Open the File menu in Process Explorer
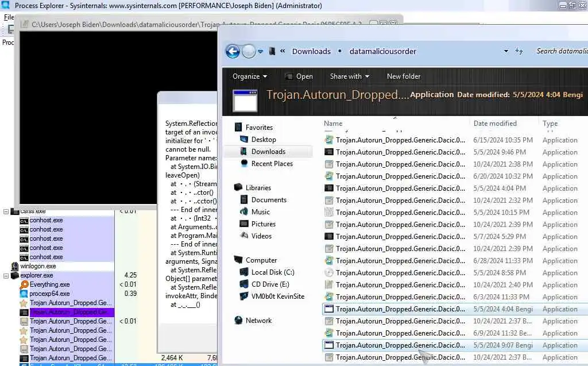 click(9, 17)
